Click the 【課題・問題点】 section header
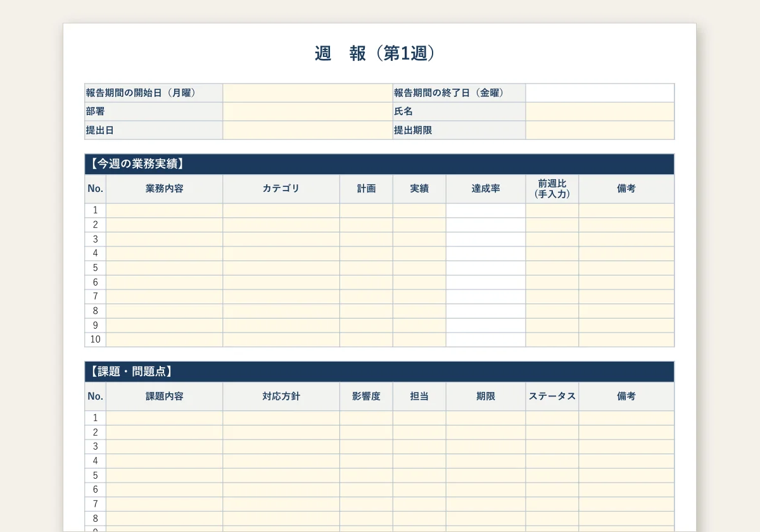 tap(379, 372)
